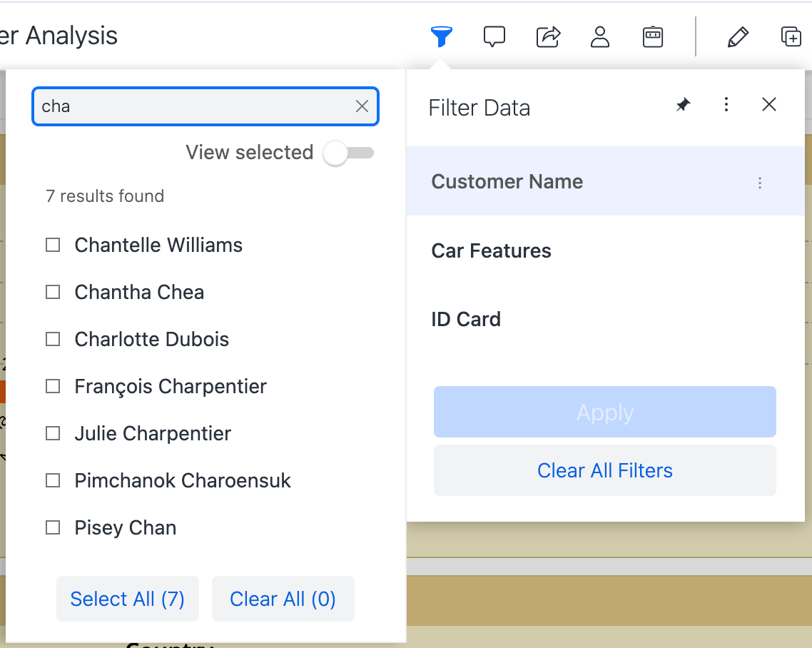Toggle the View selected switch
This screenshot has width=812, height=648.
click(348, 153)
